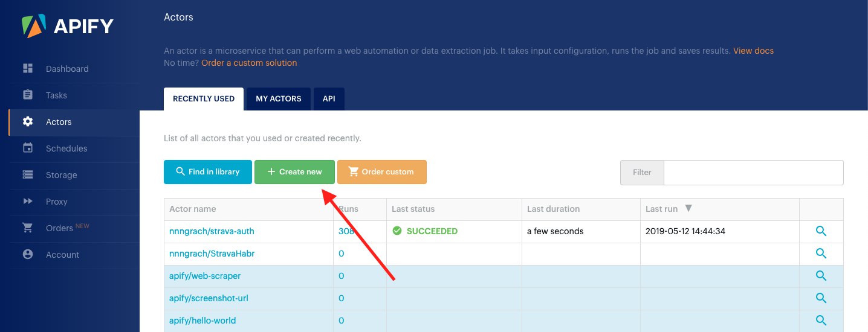868x332 pixels.
Task: Click the Storage stack icon
Action: pos(28,174)
